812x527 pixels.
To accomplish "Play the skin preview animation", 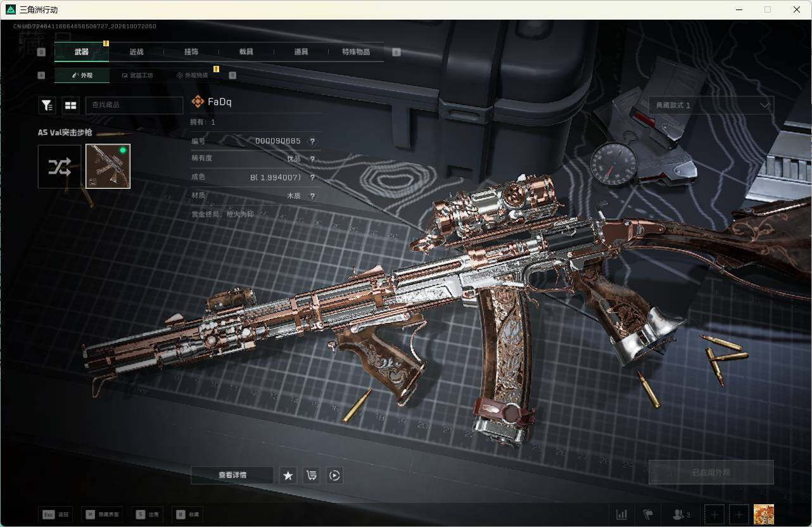I will (334, 475).
